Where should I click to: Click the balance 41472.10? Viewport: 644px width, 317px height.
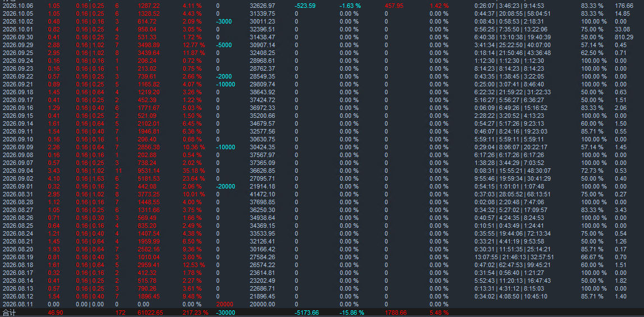click(x=262, y=194)
